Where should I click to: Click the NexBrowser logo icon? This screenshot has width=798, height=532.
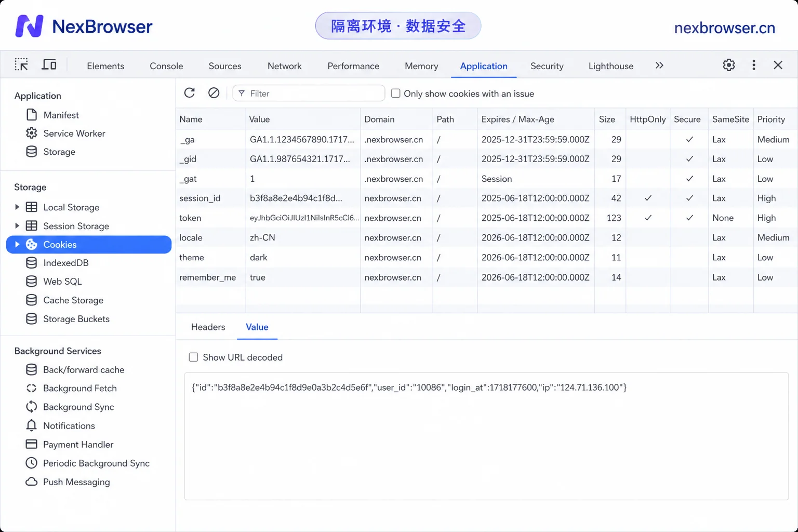pos(29,26)
